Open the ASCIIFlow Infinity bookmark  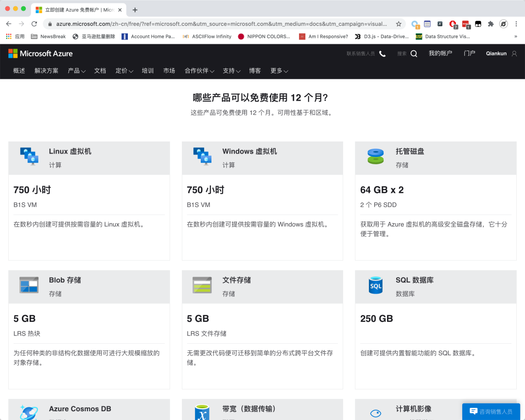207,36
